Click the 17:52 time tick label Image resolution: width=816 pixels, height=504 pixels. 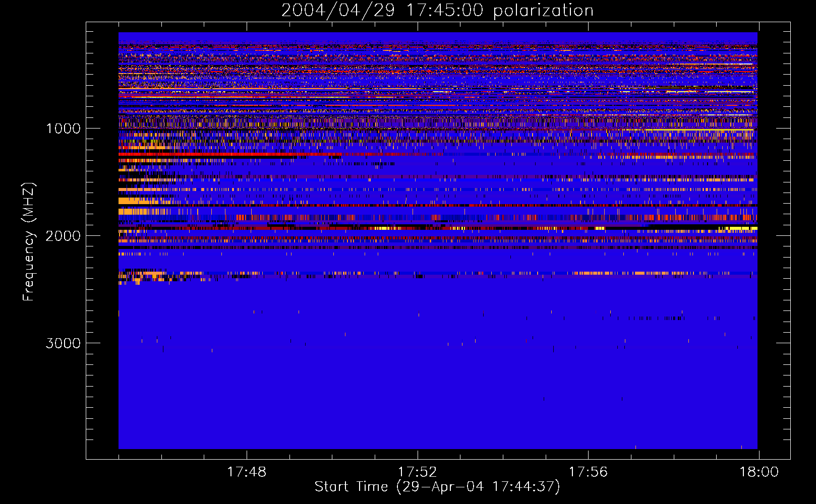coord(418,472)
